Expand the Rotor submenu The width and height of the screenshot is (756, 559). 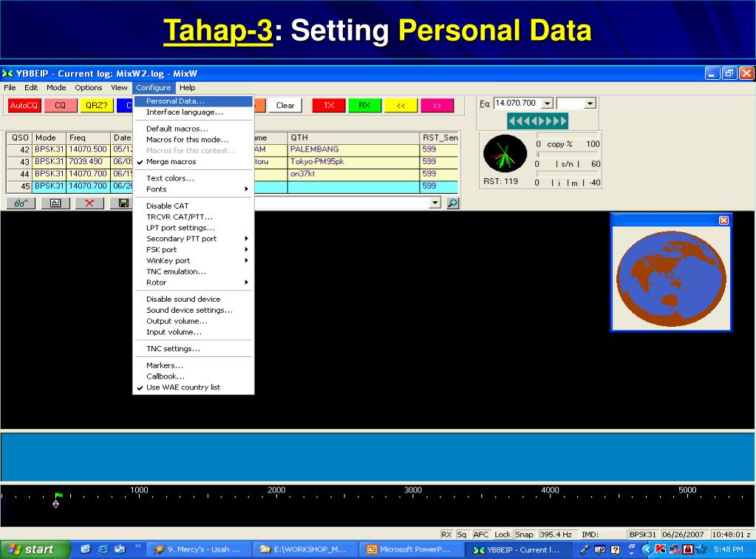194,282
